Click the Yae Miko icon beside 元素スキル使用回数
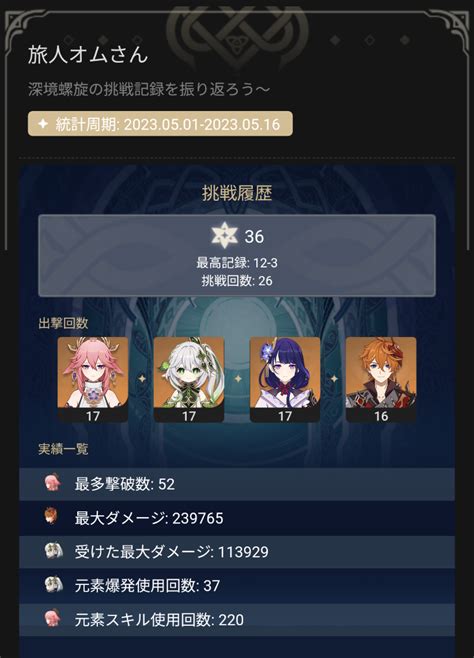 53,619
